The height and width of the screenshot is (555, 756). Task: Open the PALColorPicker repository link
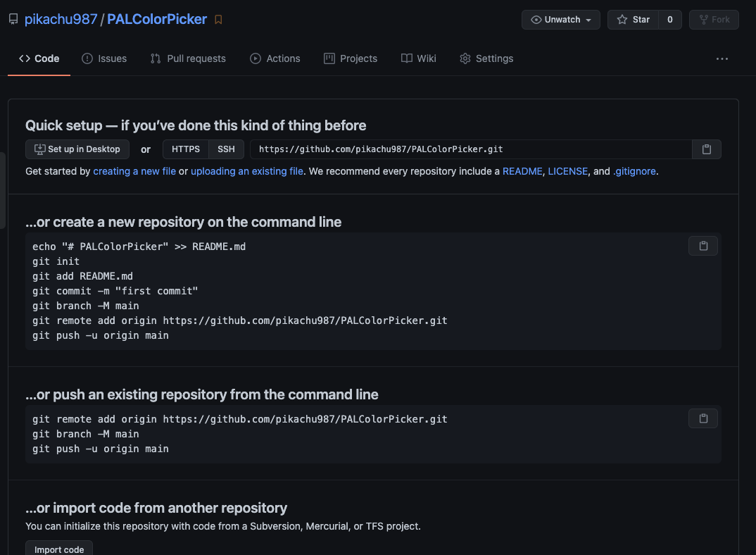point(157,19)
